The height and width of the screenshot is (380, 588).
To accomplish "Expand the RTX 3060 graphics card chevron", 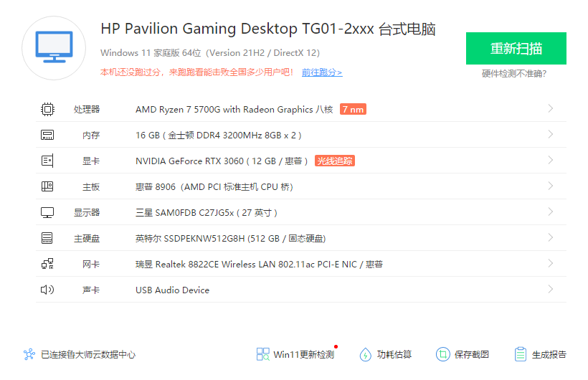I will click(550, 161).
